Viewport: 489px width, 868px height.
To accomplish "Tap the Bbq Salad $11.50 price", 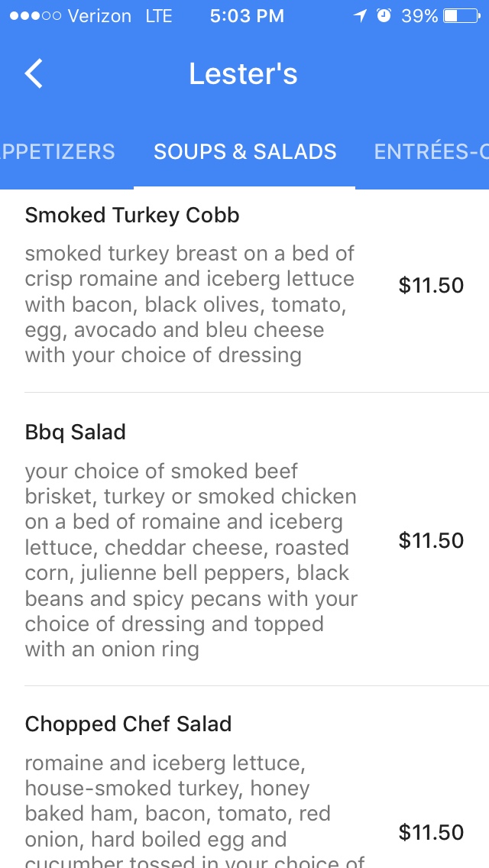I will (x=431, y=541).
